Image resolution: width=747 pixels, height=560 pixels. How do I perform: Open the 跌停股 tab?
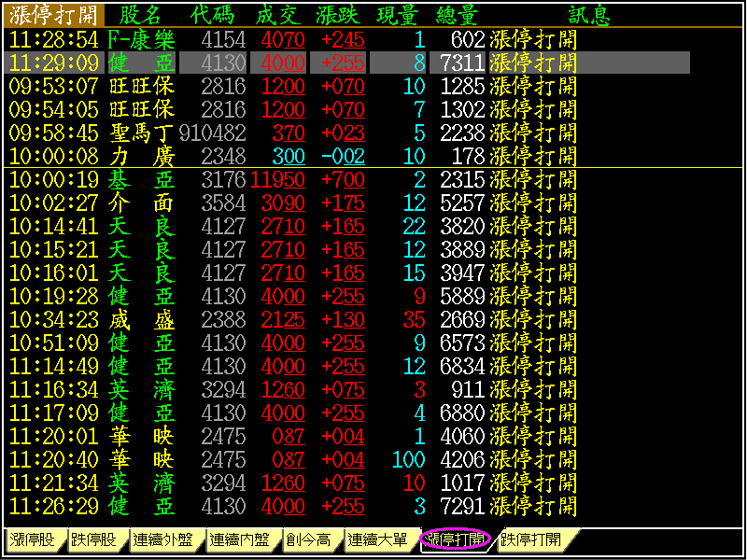pyautogui.click(x=97, y=539)
